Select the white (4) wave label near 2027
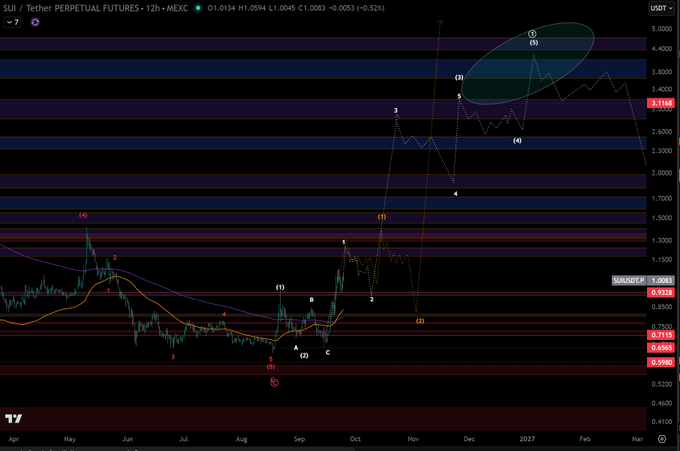Viewport: 680px width, 451px height. [517, 141]
